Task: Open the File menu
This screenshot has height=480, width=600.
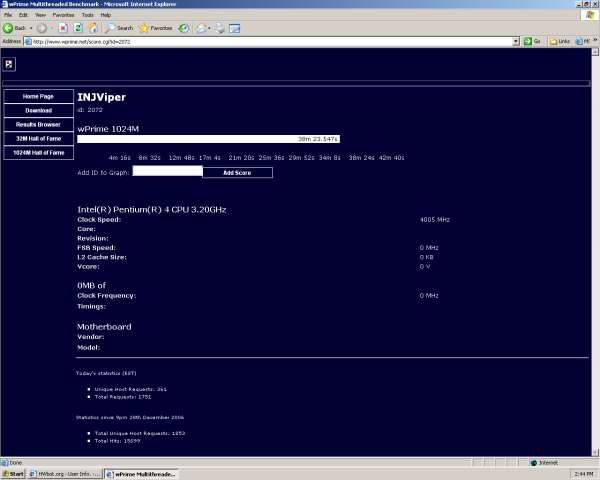Action: [x=8, y=15]
